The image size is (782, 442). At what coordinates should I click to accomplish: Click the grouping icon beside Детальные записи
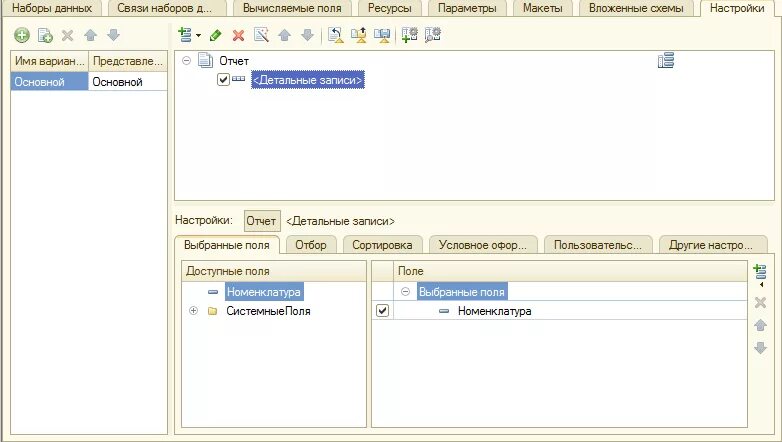[x=238, y=78]
